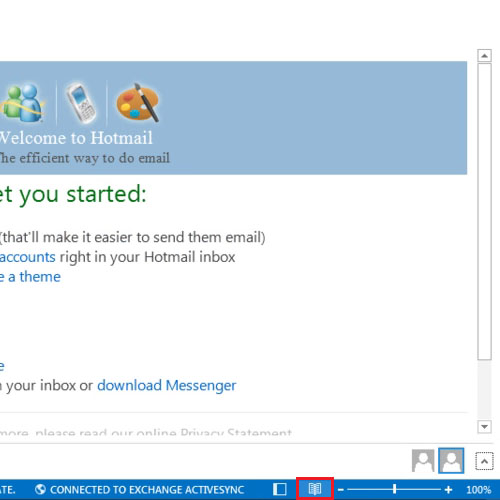Click the paint palette icon in banner
500x500 pixels.
coord(138,102)
